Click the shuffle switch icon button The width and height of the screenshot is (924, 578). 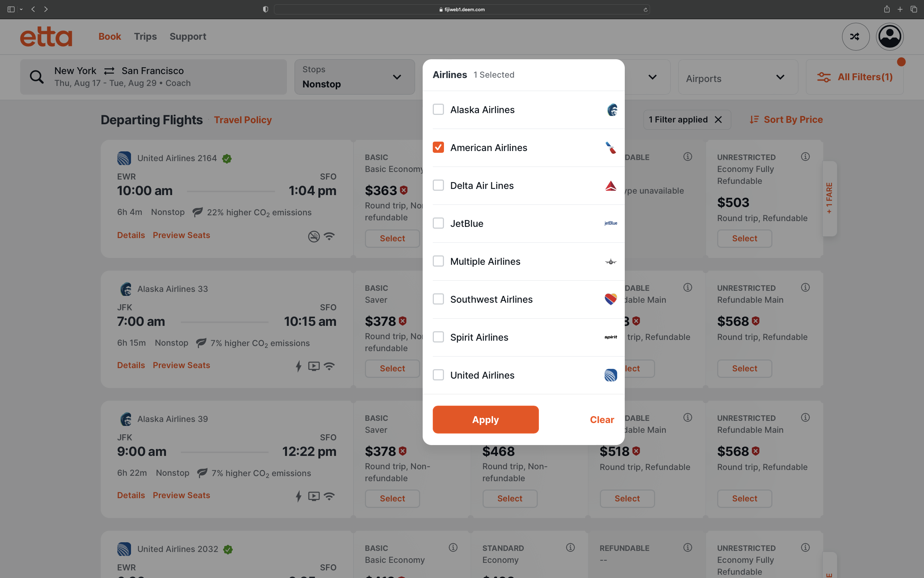tap(855, 36)
